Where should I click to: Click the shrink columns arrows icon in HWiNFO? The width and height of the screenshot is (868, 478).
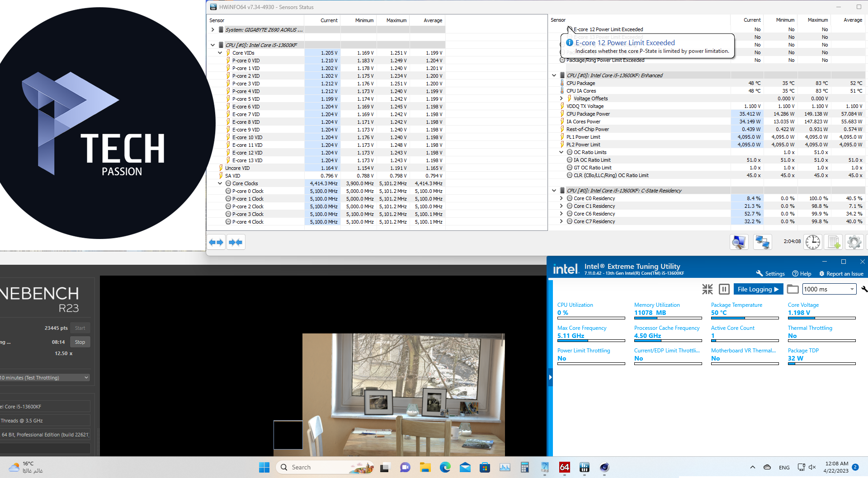(236, 243)
